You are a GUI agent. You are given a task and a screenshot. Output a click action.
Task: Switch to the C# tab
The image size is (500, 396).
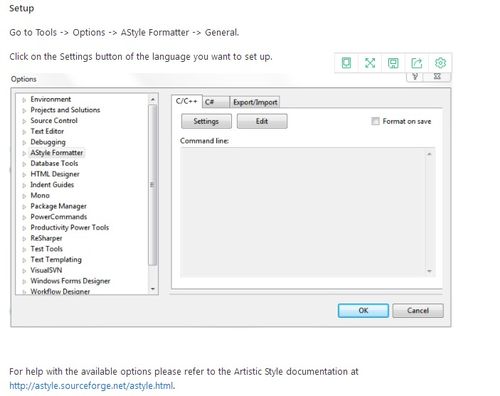pyautogui.click(x=215, y=102)
